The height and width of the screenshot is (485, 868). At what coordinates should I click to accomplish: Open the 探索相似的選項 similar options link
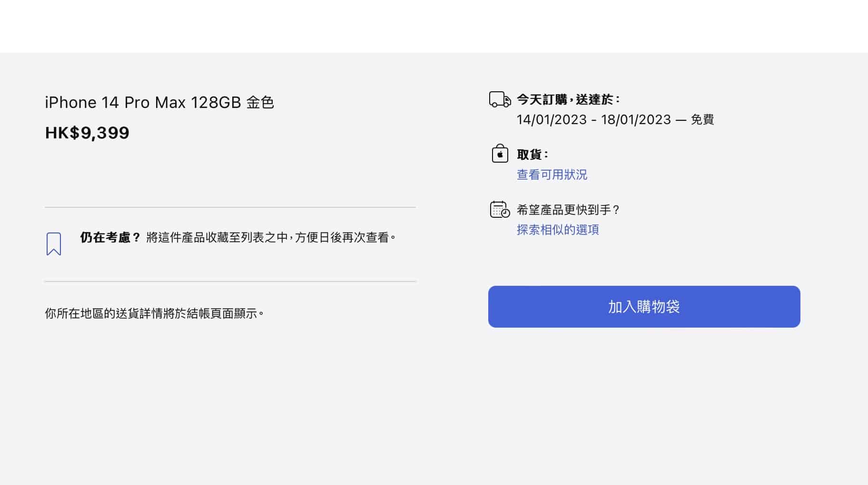[x=558, y=230]
